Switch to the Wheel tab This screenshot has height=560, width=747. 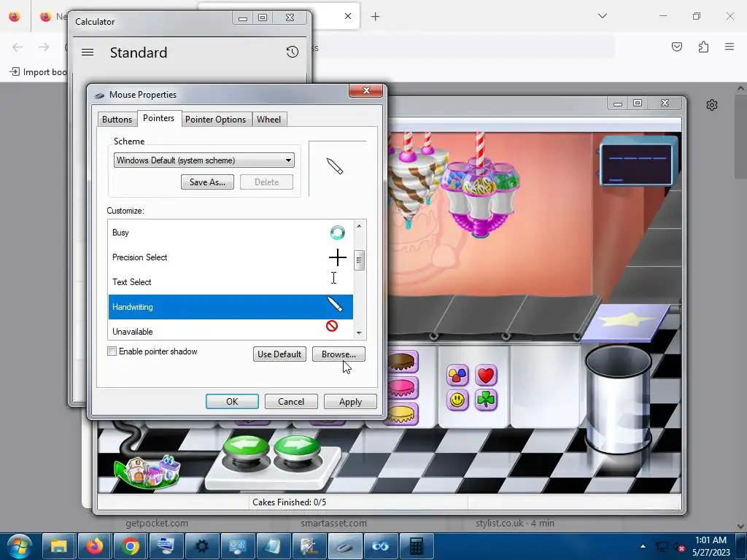(268, 120)
